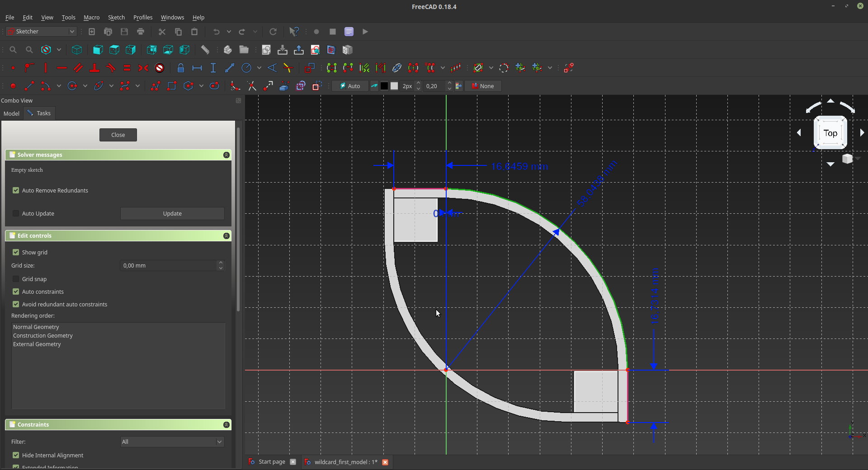This screenshot has height=470, width=868.
Task: Click the External geometry tool
Action: (284, 86)
